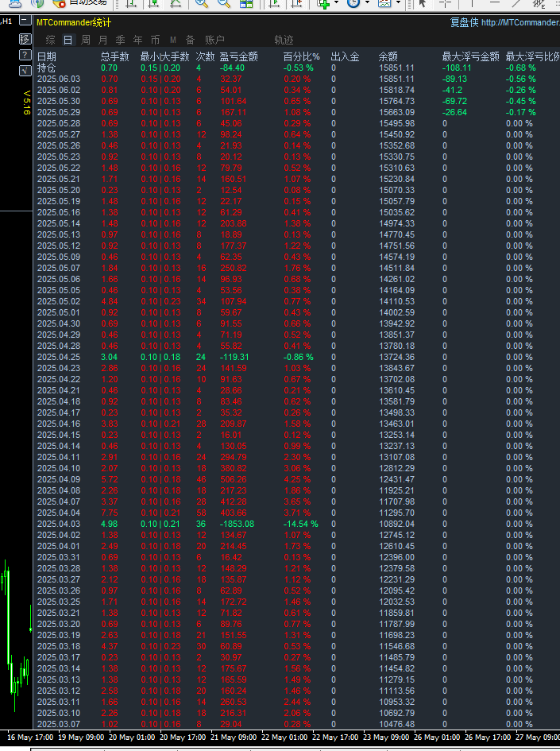Select the 2025.06.03 date row
Viewport: 560px width, 751px height.
tap(298, 79)
